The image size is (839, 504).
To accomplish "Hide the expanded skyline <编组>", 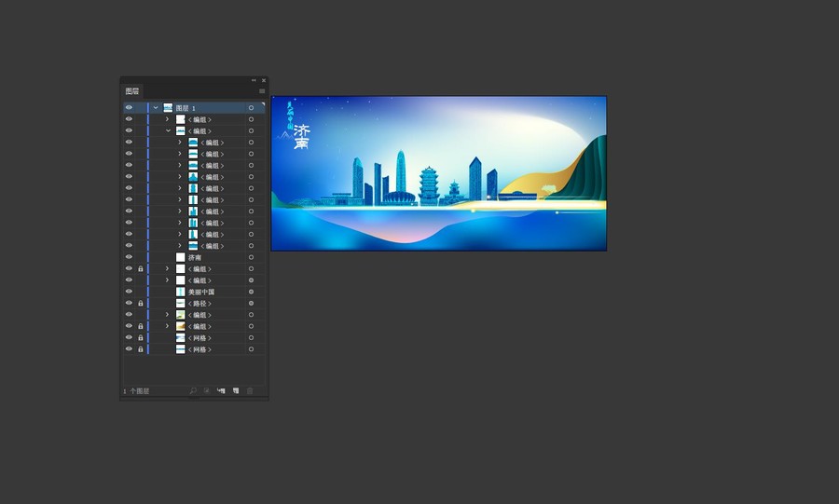I will coord(129,130).
